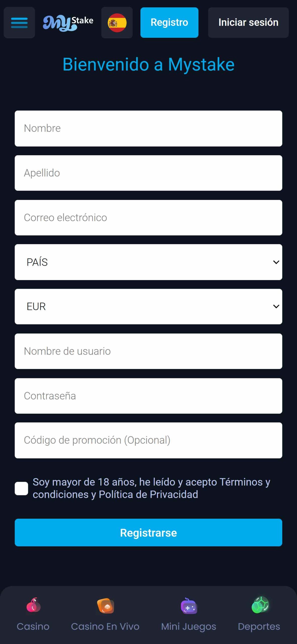Open the hamburger menu
The image size is (297, 644).
coord(19,23)
